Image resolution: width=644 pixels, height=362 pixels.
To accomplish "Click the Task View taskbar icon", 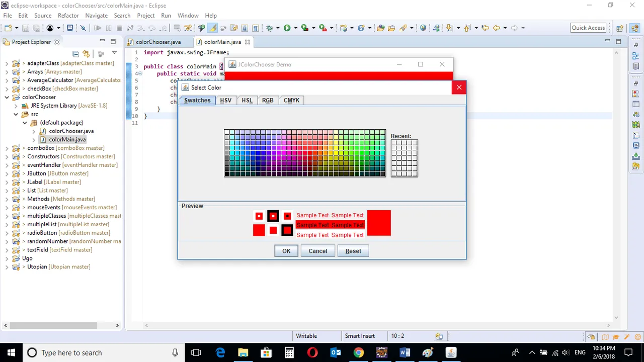I will [x=196, y=352].
